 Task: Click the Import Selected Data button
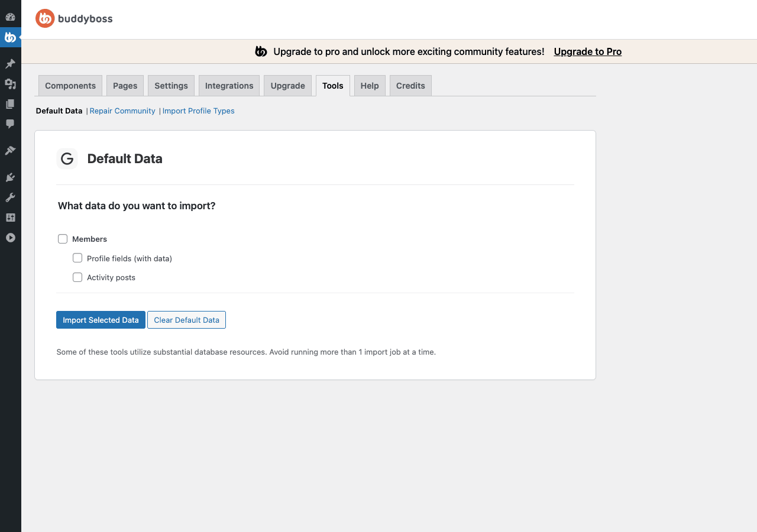click(101, 320)
